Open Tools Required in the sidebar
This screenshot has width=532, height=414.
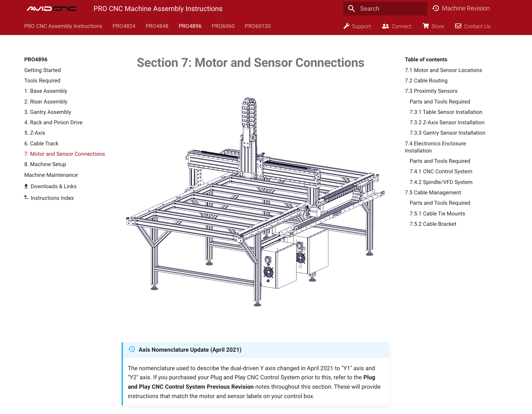pyautogui.click(x=42, y=80)
